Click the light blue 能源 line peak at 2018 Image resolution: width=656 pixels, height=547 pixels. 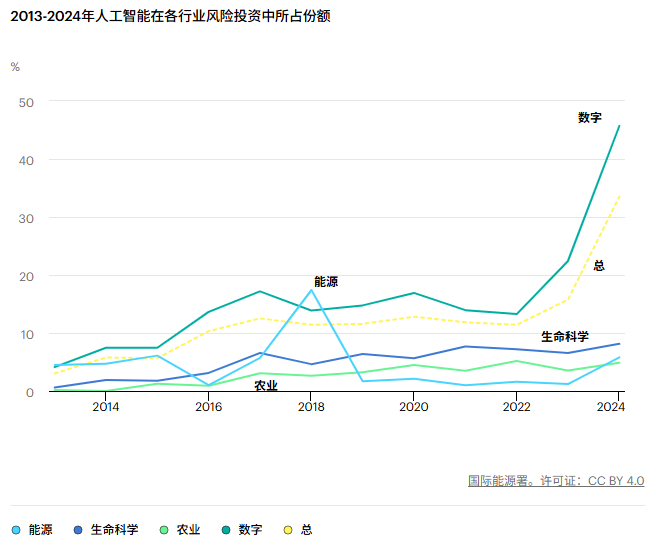pyautogui.click(x=311, y=290)
